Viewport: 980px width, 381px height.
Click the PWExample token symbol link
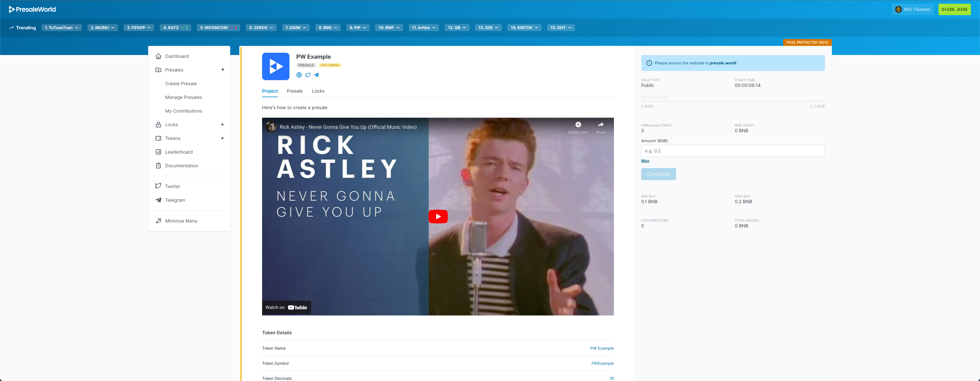pyautogui.click(x=602, y=364)
